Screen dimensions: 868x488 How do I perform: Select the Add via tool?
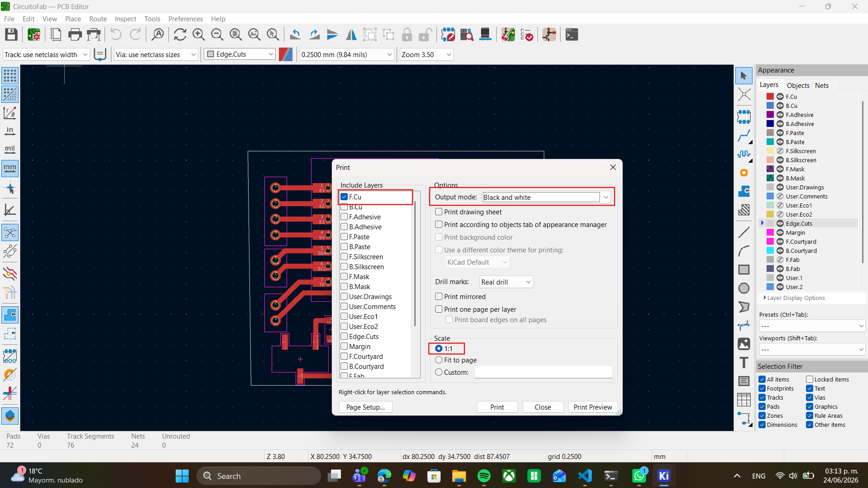coord(743,173)
